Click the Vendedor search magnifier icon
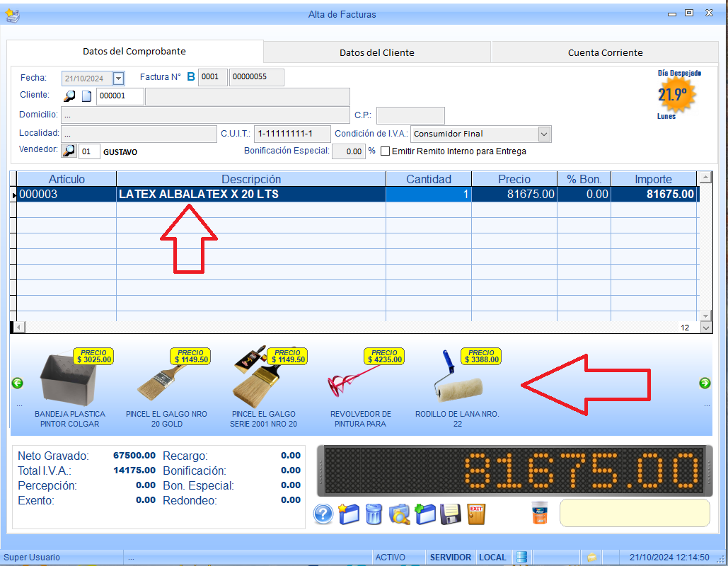 [x=69, y=151]
